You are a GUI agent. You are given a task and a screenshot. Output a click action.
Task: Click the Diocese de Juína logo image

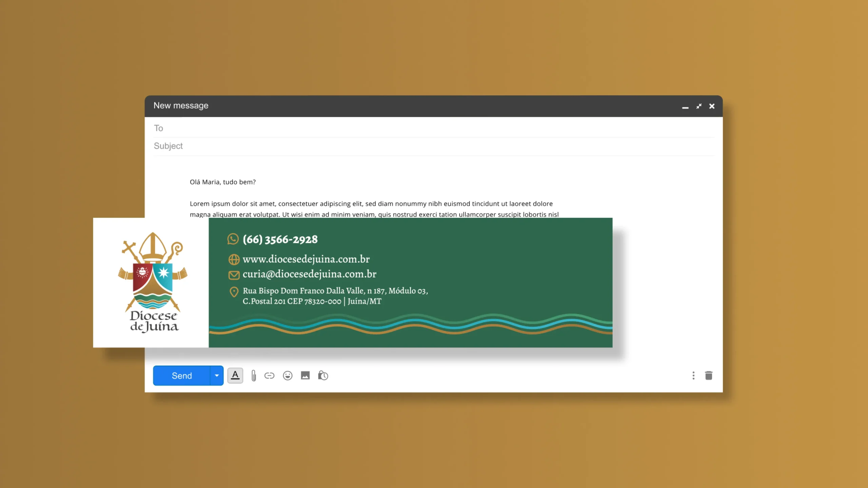coord(152,282)
